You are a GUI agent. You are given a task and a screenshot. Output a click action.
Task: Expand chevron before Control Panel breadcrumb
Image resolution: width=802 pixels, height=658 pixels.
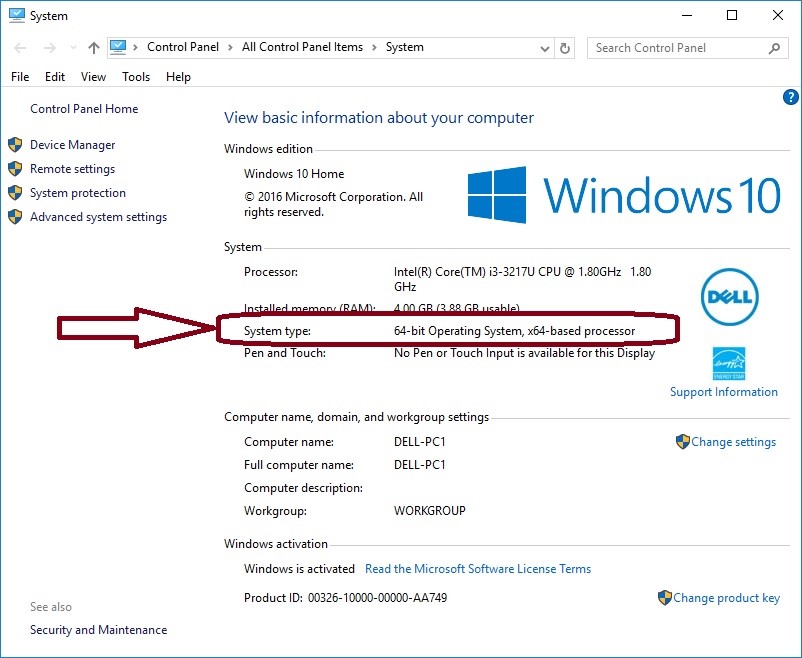[x=136, y=48]
